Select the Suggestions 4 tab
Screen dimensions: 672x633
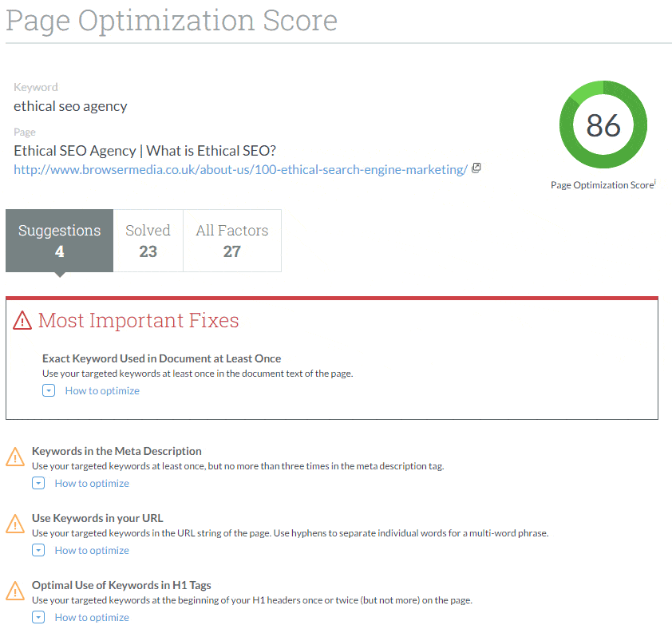click(x=60, y=240)
